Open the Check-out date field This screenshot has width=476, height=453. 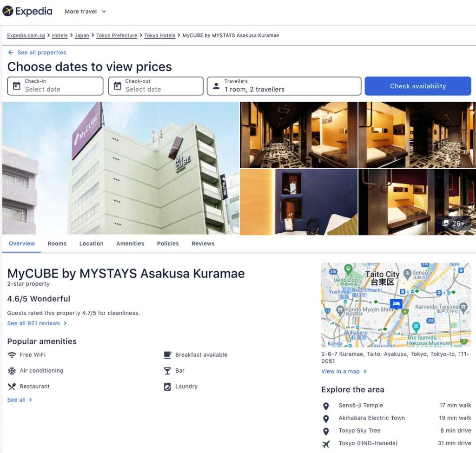pyautogui.click(x=156, y=86)
